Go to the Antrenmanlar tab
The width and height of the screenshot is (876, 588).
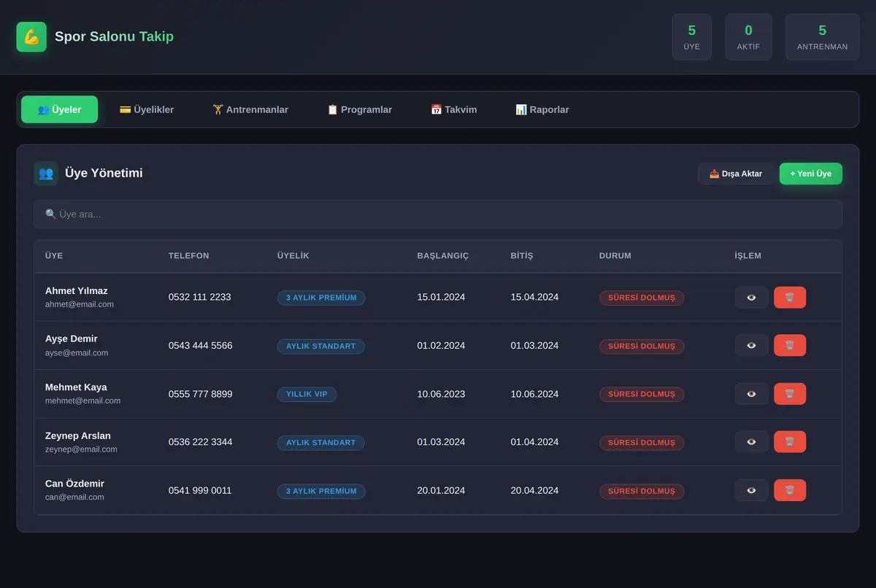coord(250,109)
